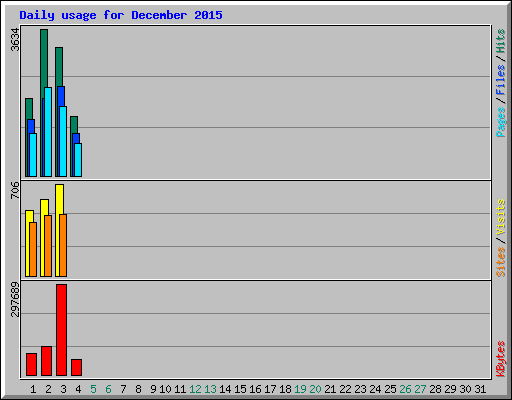
Task: Click the green weekend day label 19
Action: (300, 389)
